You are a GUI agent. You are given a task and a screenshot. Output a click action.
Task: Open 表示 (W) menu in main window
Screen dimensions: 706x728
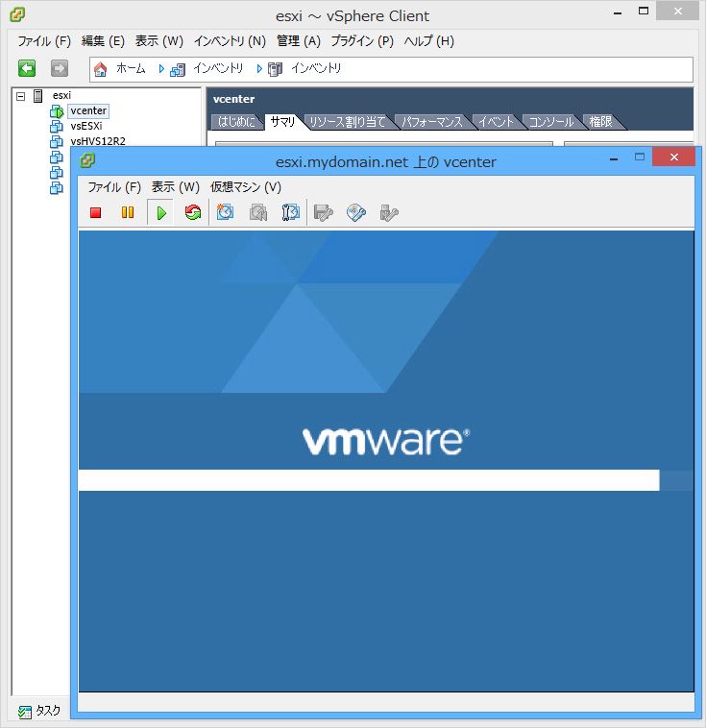pos(159,41)
